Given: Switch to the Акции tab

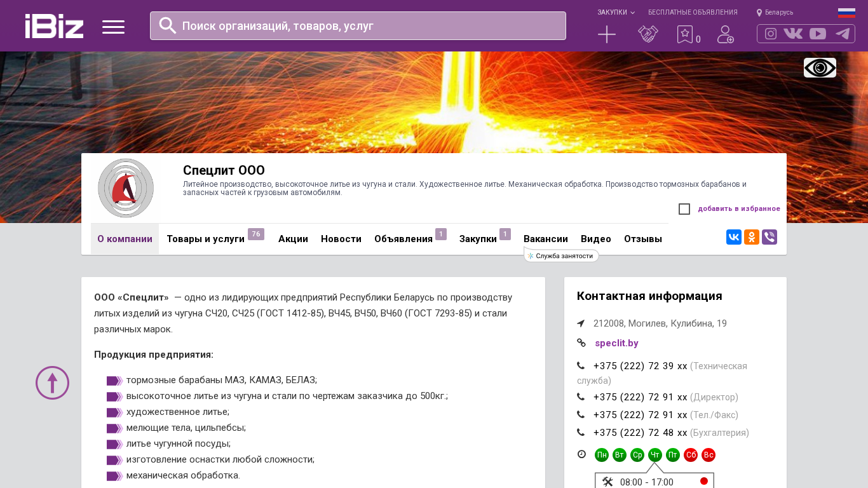Looking at the screenshot, I should click(x=293, y=239).
